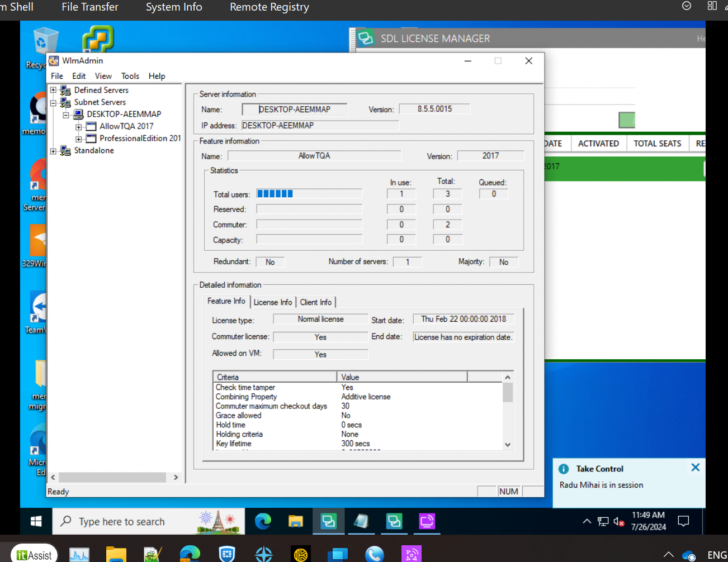Collapse the Subnet Servers tree node
This screenshot has height=562, width=728.
[53, 103]
